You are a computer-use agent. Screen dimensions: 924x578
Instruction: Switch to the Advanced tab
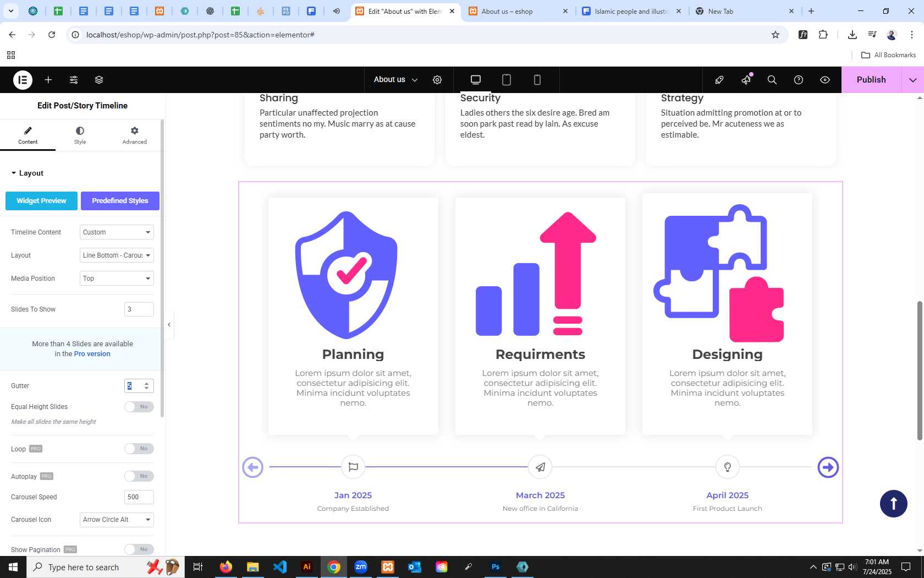tap(135, 135)
